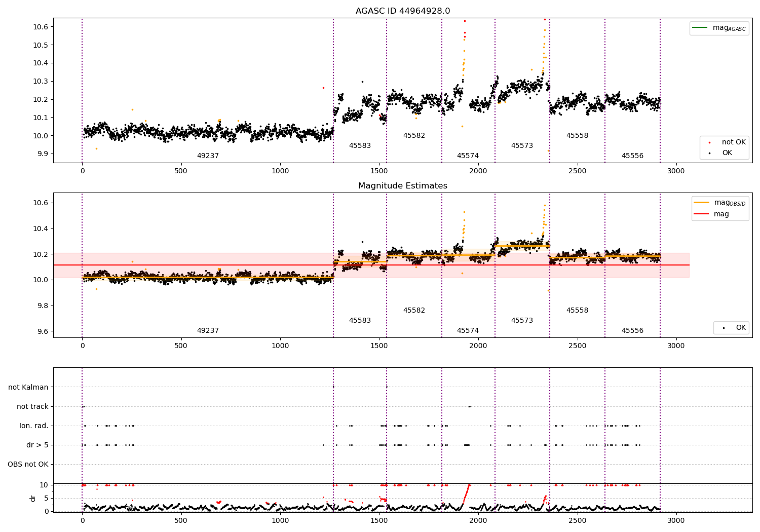Click the 45583 label in the Magnitude Estimates plot
The height and width of the screenshot is (532, 760).
point(360,321)
